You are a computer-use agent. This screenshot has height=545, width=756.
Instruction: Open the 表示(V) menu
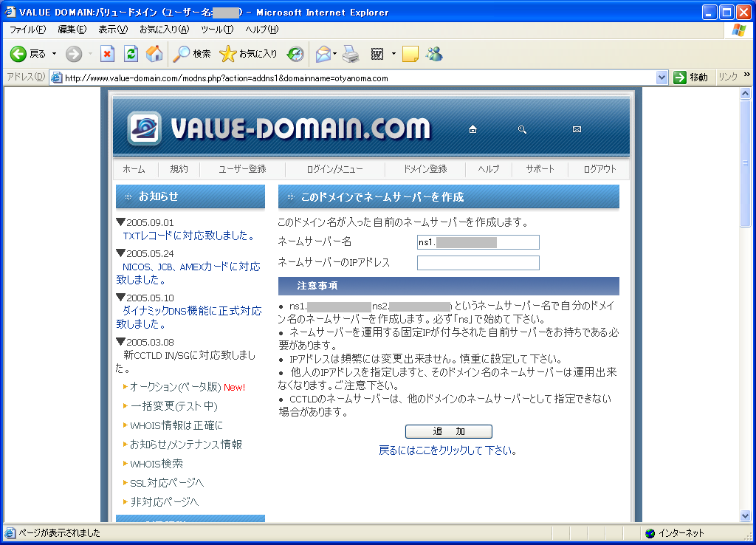113,30
